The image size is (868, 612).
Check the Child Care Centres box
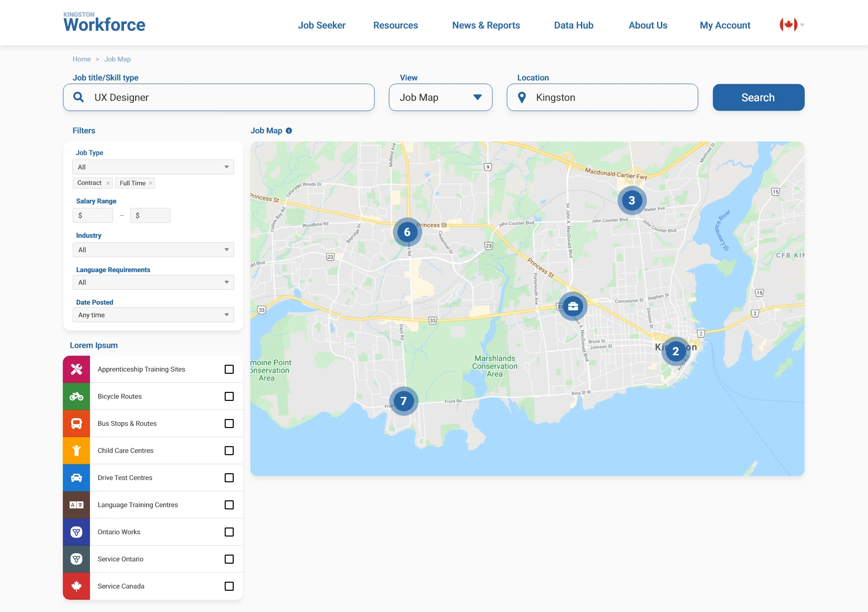(229, 451)
